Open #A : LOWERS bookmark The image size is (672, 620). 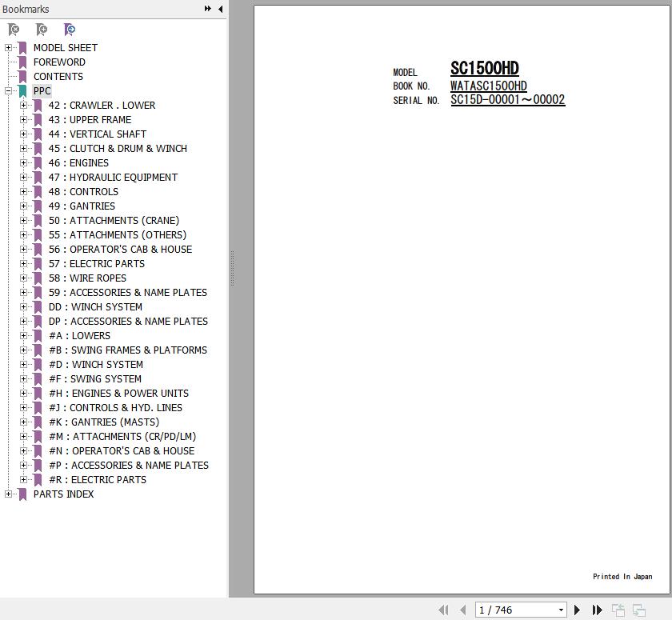[x=79, y=335]
